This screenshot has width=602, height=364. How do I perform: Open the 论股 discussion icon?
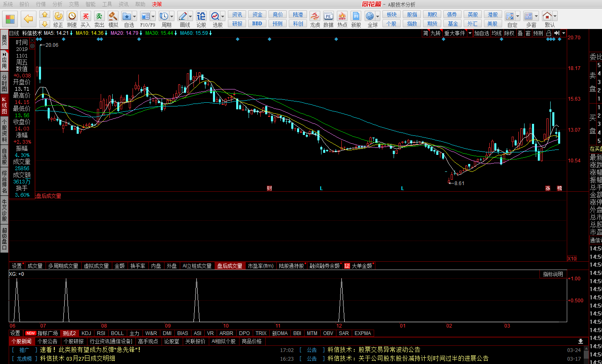(x=201, y=16)
